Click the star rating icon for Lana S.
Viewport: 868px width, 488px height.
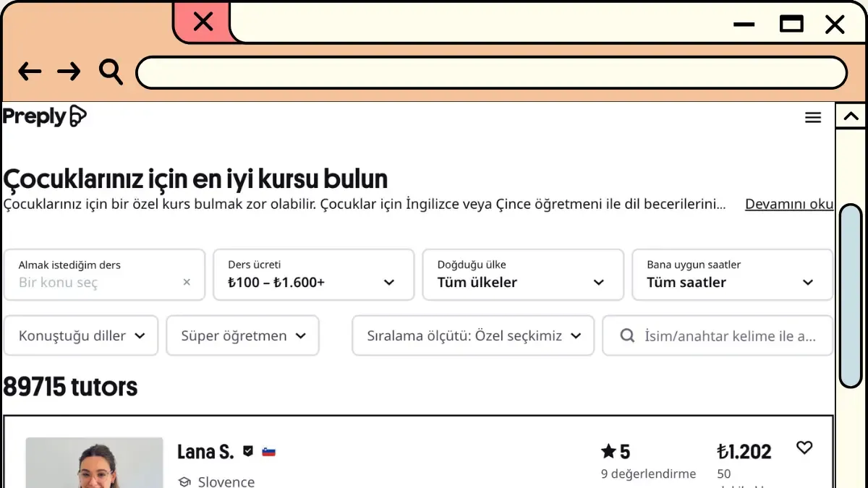608,452
